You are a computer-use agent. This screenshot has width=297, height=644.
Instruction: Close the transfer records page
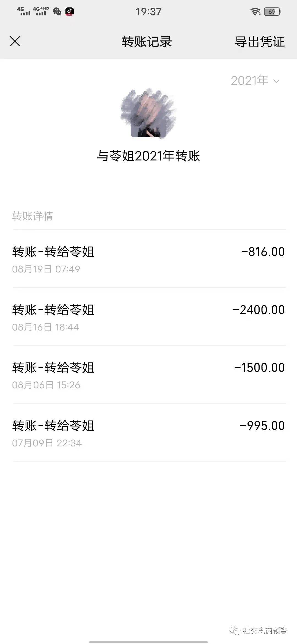(15, 42)
